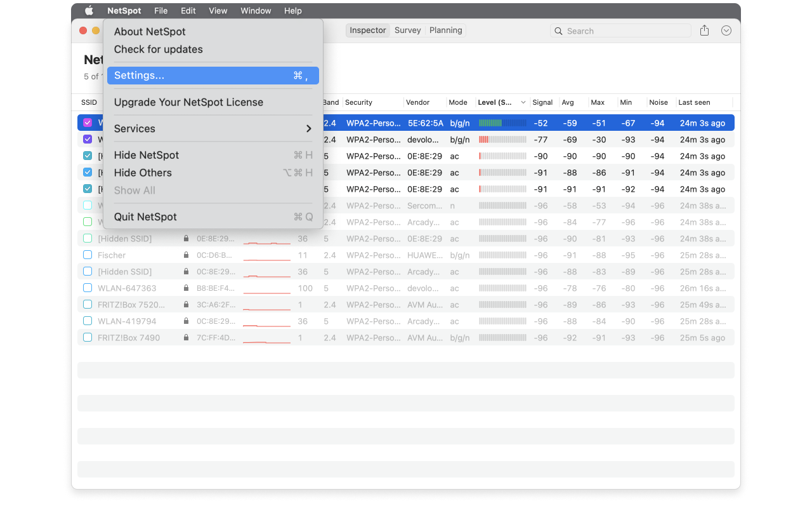Image resolution: width=812 pixels, height=508 pixels.
Task: Select the FRITZ!Box 7490 network name
Action: click(129, 338)
